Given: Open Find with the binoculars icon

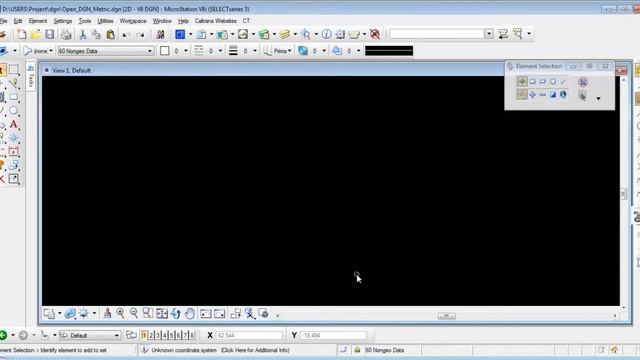Looking at the screenshot, I should (x=160, y=34).
